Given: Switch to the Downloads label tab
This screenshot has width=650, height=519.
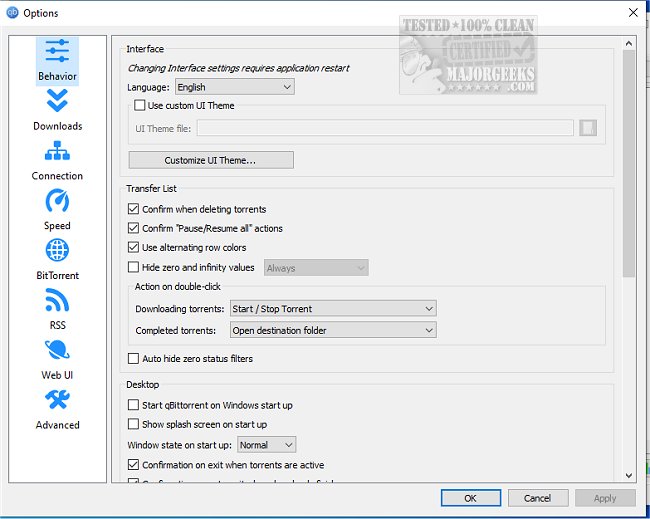Looking at the screenshot, I should 58,126.
